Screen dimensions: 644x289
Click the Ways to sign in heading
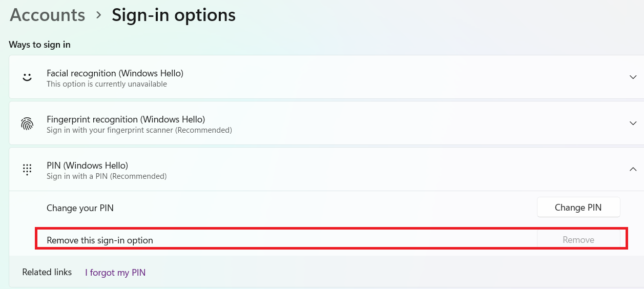point(39,45)
